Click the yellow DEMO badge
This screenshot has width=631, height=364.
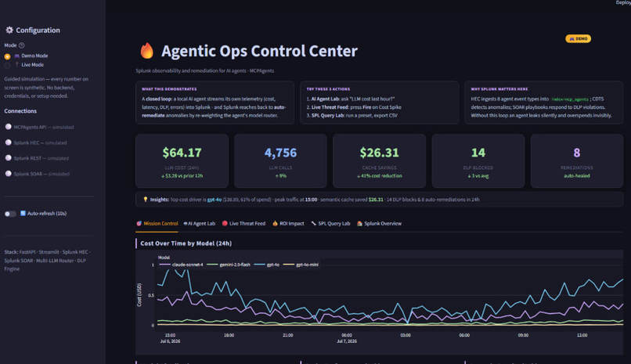click(579, 38)
